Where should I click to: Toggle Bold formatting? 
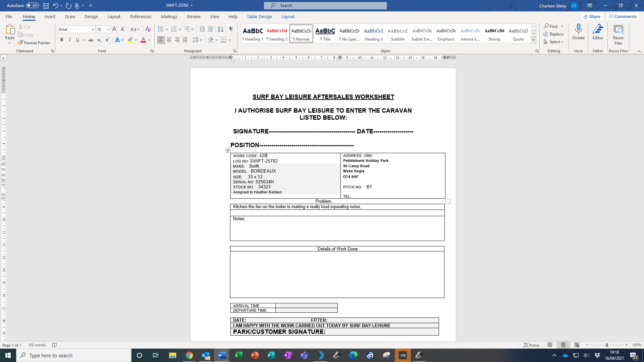coord(62,40)
